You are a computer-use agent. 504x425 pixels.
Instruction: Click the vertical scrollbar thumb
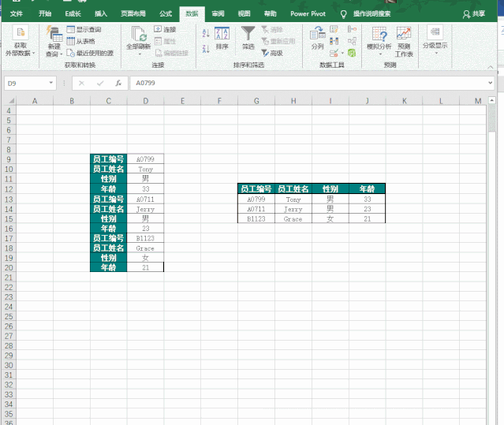click(x=492, y=118)
